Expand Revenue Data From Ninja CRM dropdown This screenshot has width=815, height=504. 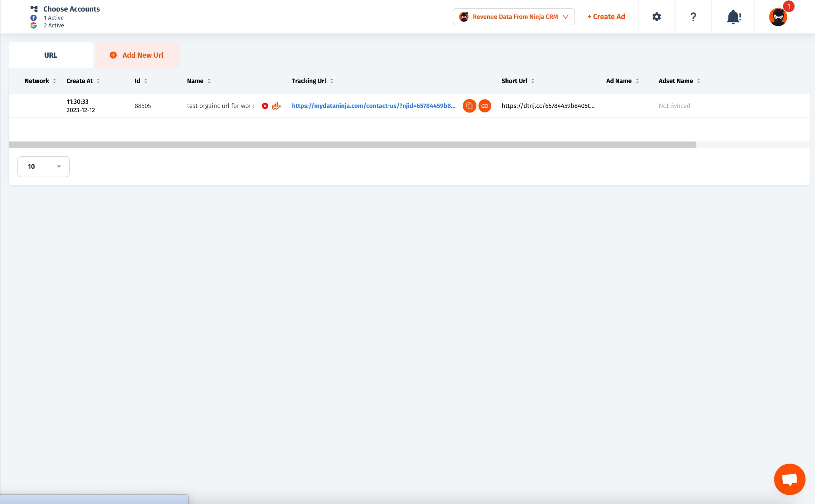coord(513,17)
